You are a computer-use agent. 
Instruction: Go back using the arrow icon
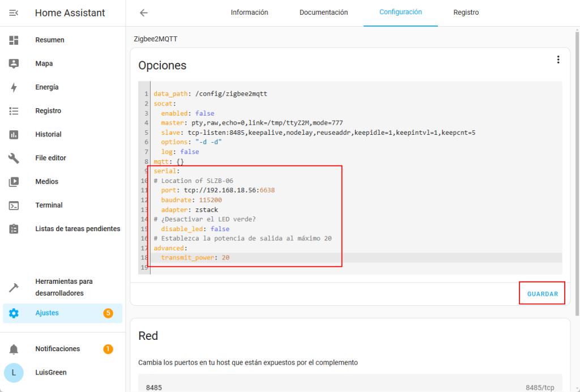point(144,12)
